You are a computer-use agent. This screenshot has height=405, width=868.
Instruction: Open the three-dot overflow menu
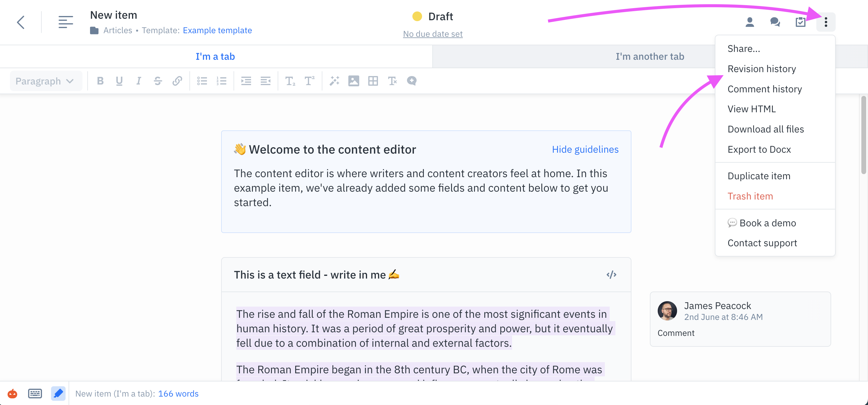click(826, 22)
